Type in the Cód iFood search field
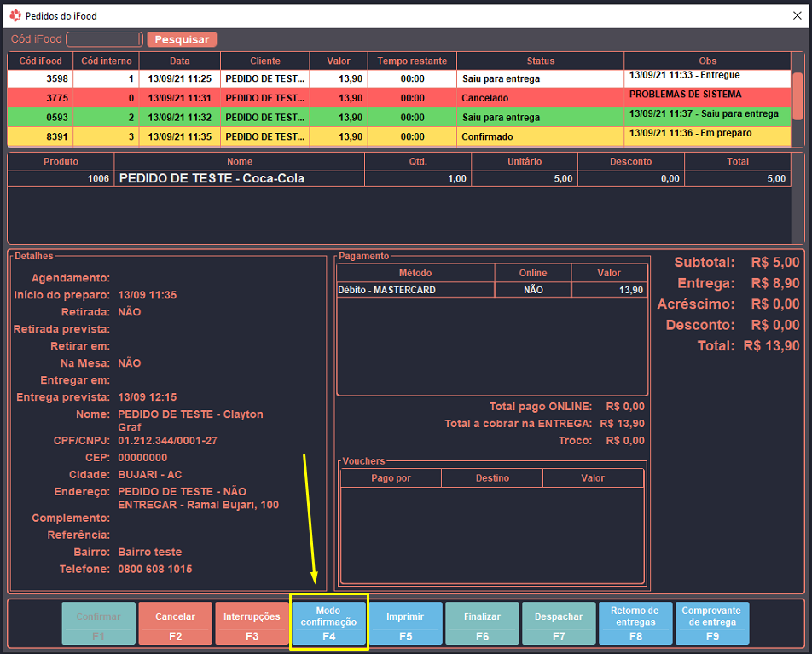 (x=104, y=39)
